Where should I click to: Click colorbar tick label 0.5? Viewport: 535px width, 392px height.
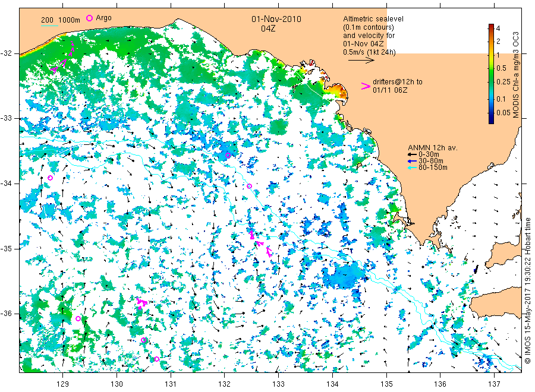point(501,68)
